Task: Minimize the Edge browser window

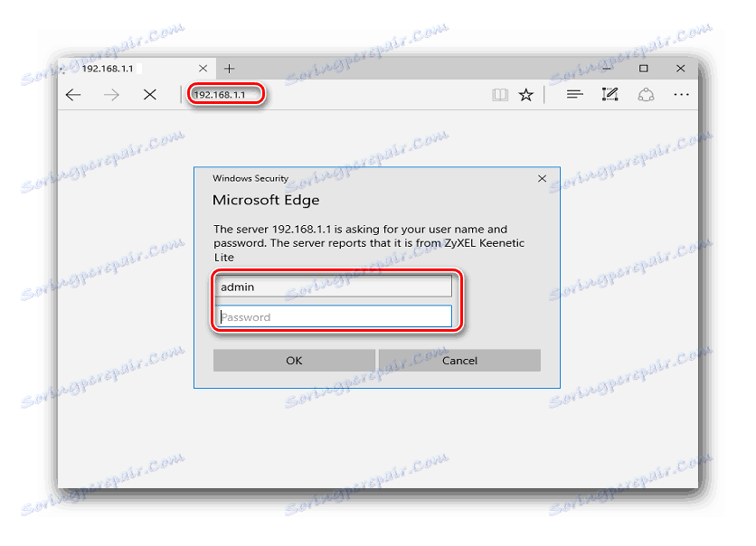Action: 607,69
